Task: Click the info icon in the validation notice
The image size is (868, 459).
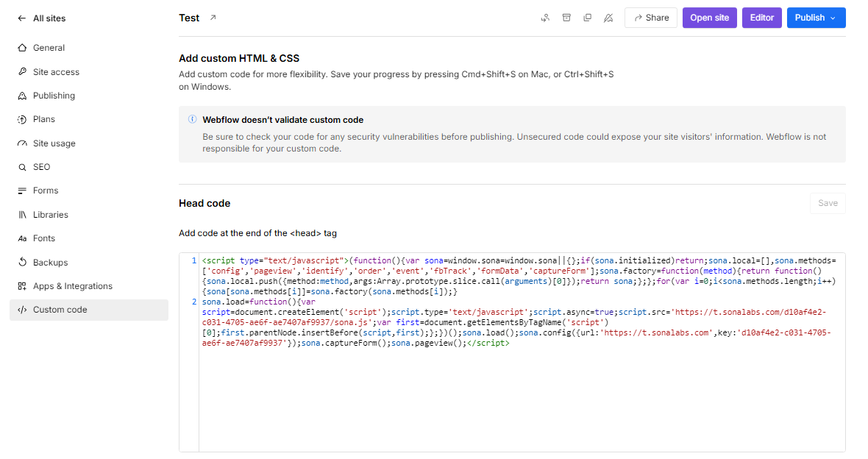Action: pyautogui.click(x=192, y=120)
